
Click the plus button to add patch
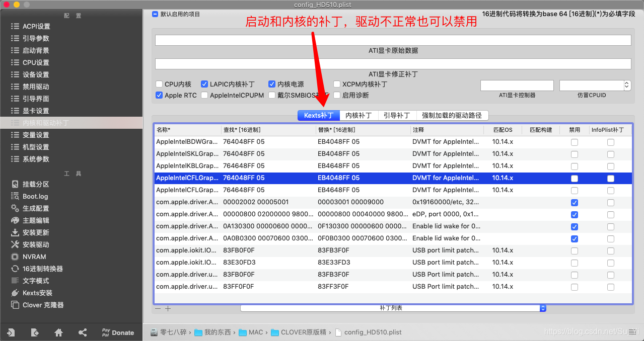coord(168,308)
